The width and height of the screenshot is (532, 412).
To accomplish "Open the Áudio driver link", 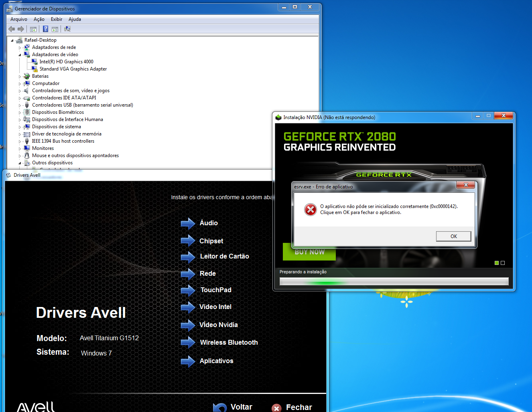I will 209,223.
